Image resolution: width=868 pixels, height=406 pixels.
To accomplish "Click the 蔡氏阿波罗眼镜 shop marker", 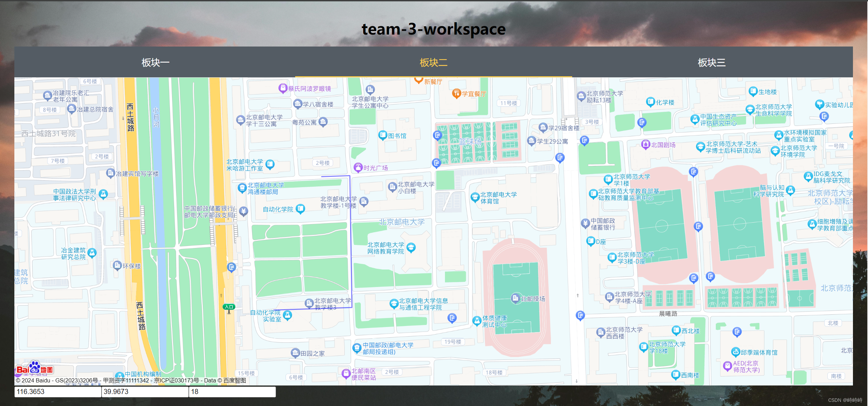I will 282,88.
